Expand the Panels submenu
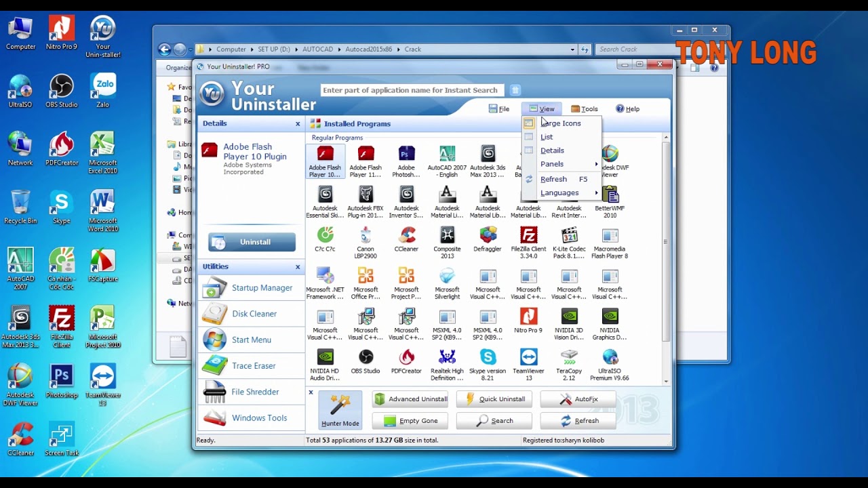This screenshot has width=868, height=488. point(561,164)
